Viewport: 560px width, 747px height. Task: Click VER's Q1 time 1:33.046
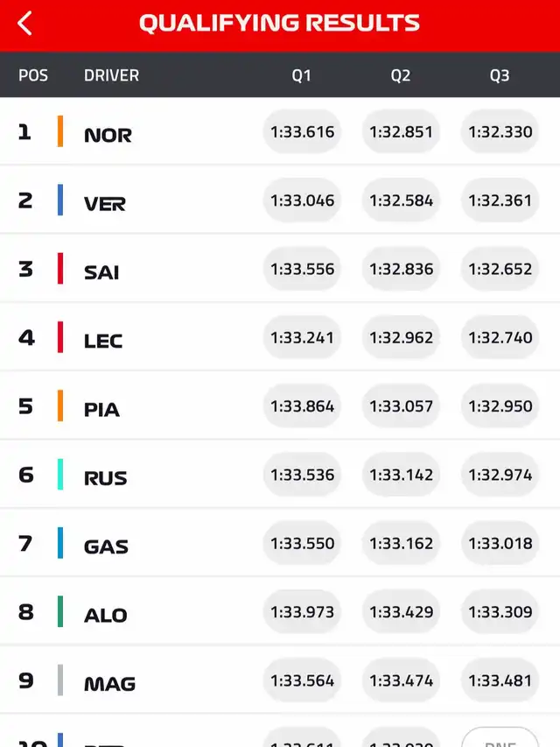click(x=302, y=200)
